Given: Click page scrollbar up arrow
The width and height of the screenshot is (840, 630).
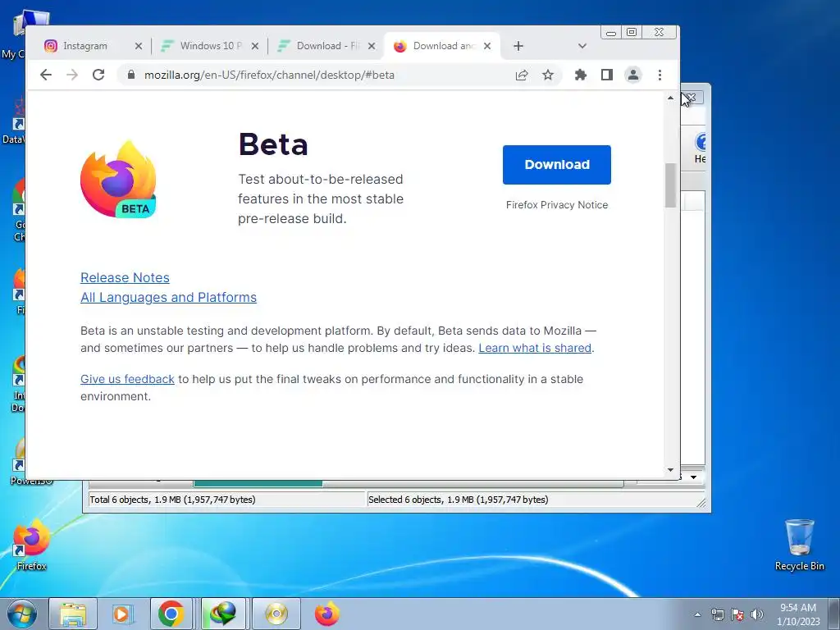Looking at the screenshot, I should pos(671,98).
